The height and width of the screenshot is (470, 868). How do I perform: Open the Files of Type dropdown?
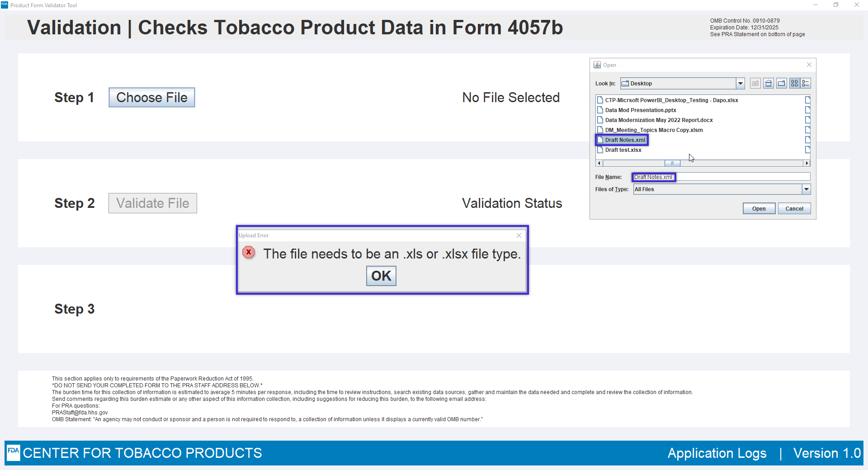click(806, 189)
